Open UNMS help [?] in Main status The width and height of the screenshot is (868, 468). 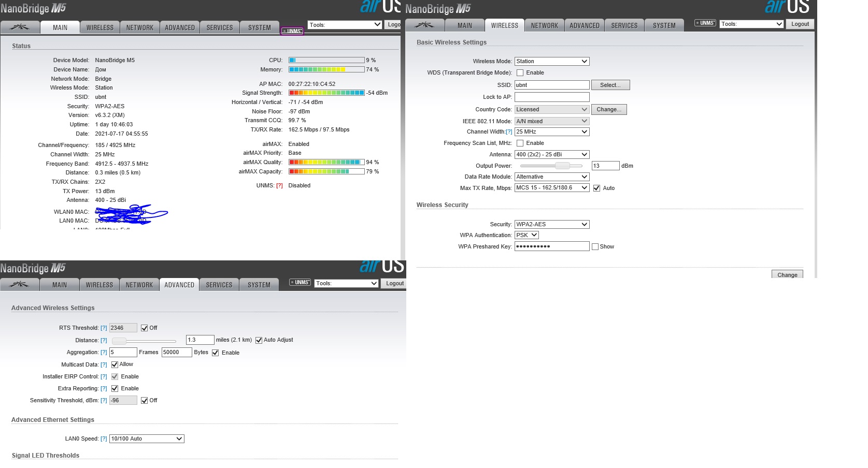point(279,185)
